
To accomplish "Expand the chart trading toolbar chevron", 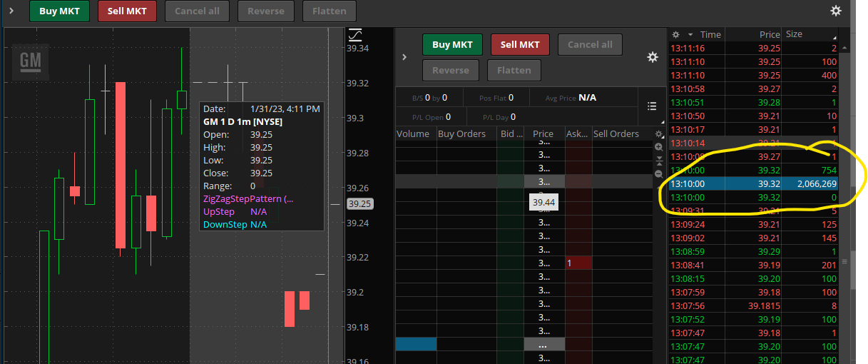I will (x=11, y=11).
